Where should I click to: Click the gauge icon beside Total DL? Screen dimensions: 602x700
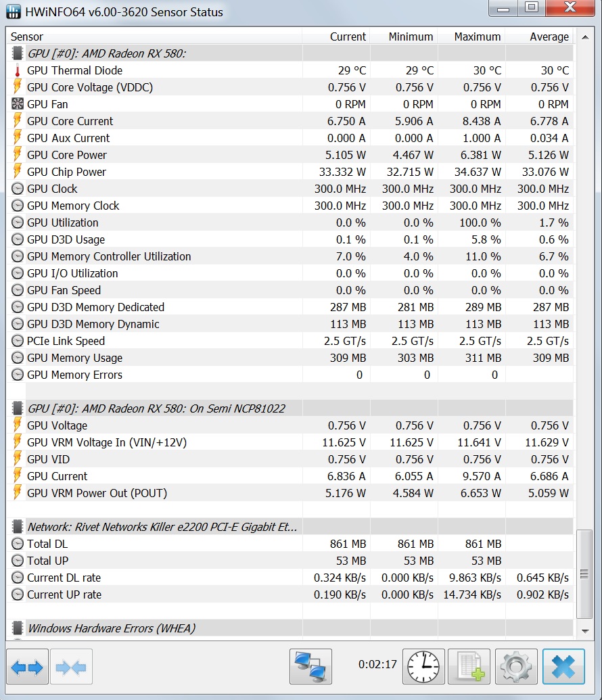[17, 544]
